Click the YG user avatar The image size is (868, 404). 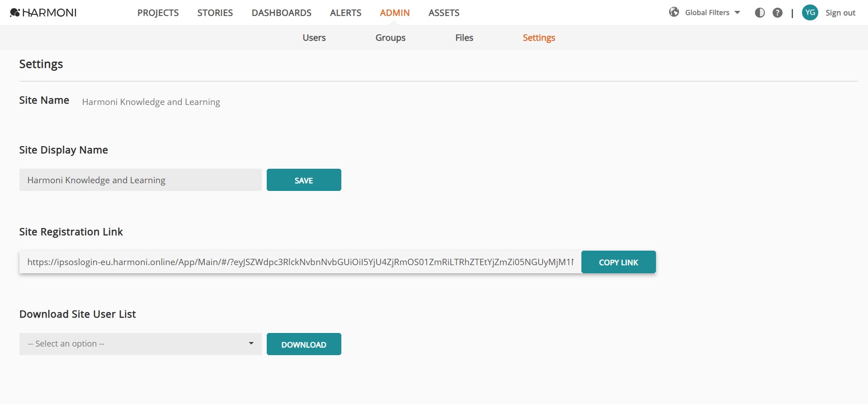pyautogui.click(x=810, y=13)
